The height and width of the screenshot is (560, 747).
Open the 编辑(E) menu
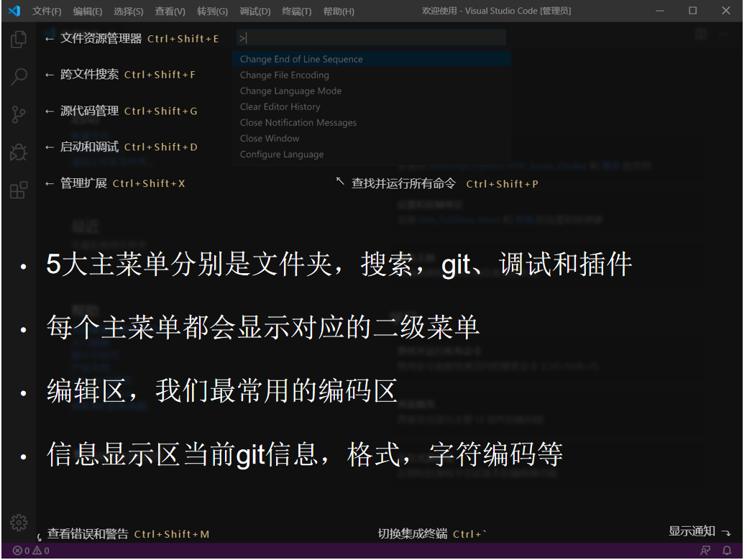point(88,11)
